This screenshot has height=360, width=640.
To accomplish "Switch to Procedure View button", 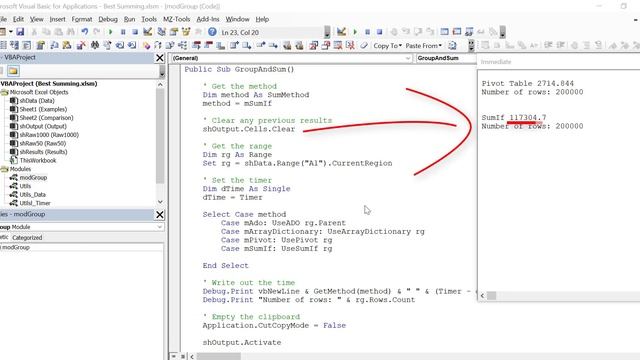I will (173, 356).
